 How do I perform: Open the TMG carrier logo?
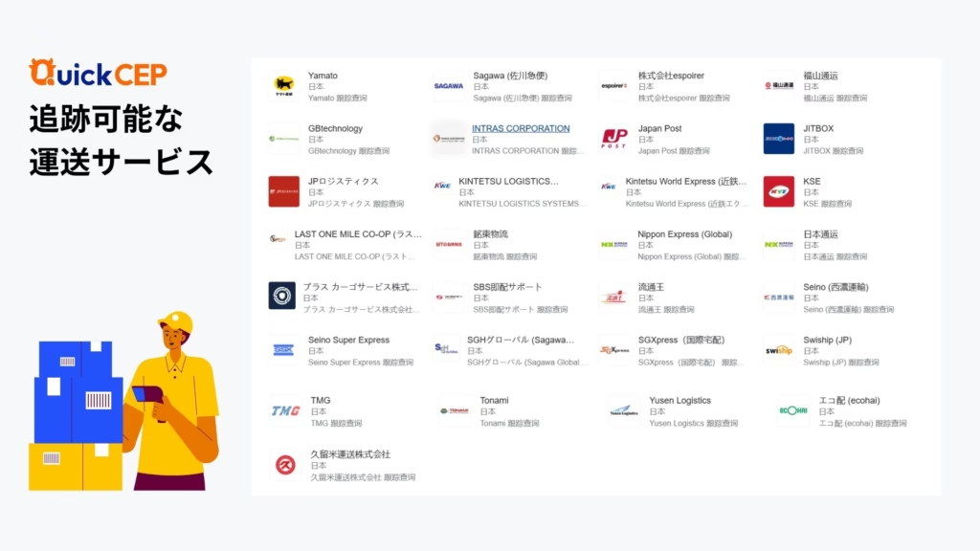[x=285, y=411]
